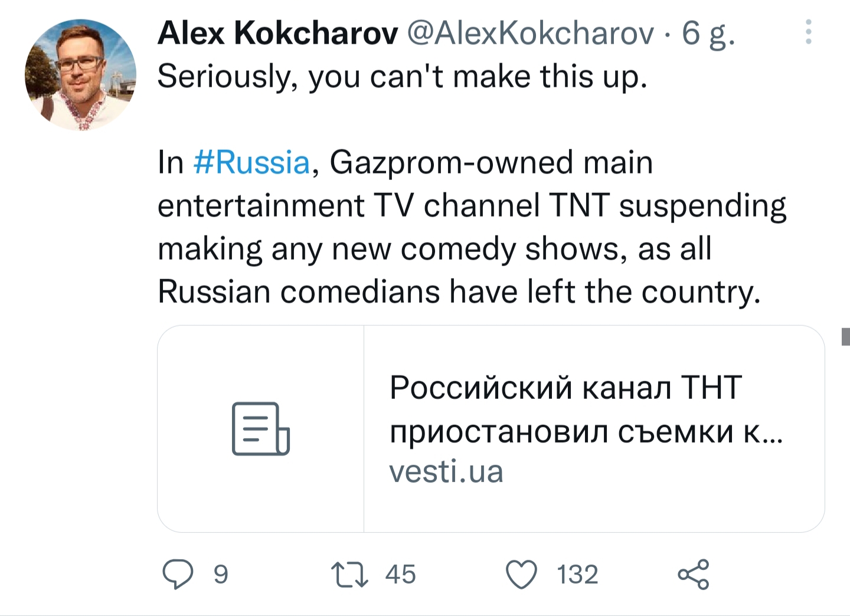Open the tweet timestamp '6 g.'
This screenshot has height=616, width=850.
coord(708,34)
